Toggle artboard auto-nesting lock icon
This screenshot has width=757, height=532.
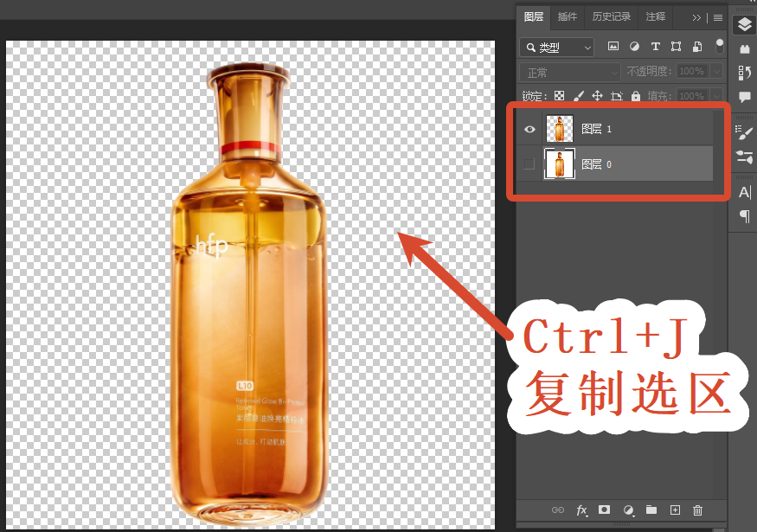[617, 95]
